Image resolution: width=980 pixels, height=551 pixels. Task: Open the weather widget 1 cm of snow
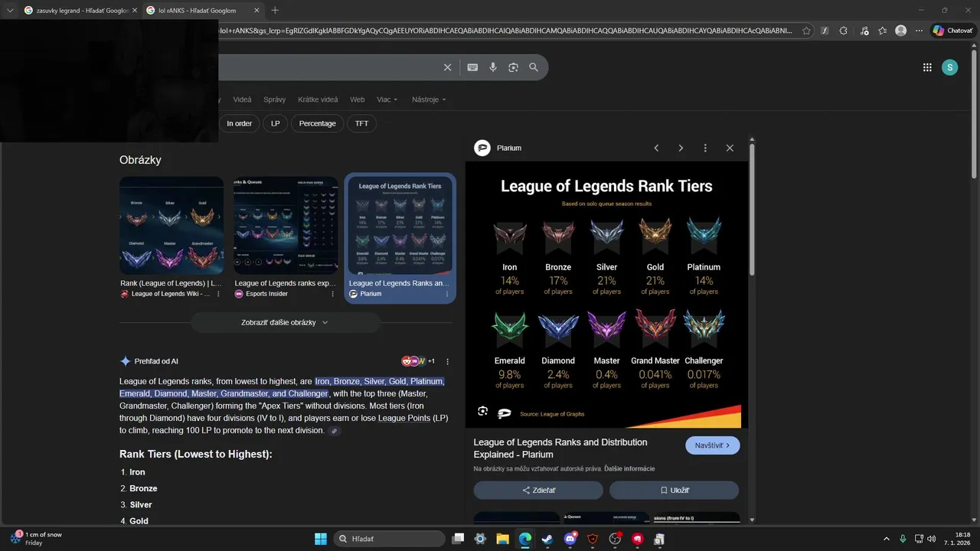point(36,539)
